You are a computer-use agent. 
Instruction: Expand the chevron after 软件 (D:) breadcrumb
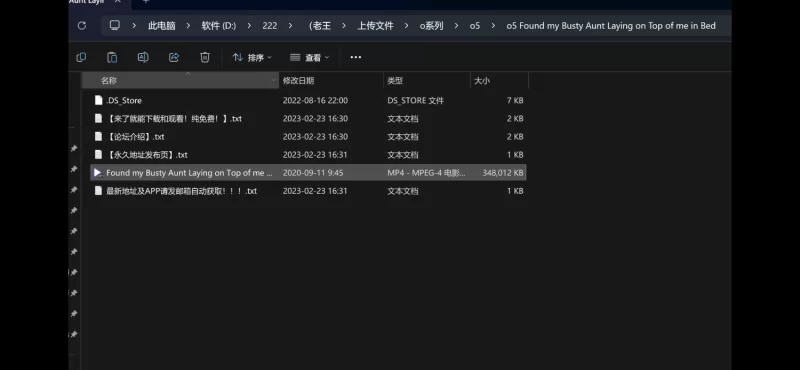pyautogui.click(x=249, y=26)
